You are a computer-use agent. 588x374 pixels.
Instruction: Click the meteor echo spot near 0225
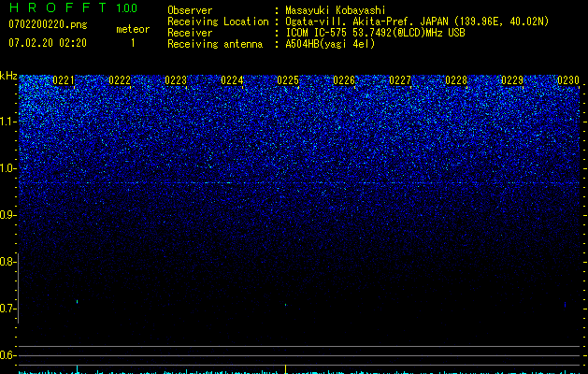pos(285,305)
